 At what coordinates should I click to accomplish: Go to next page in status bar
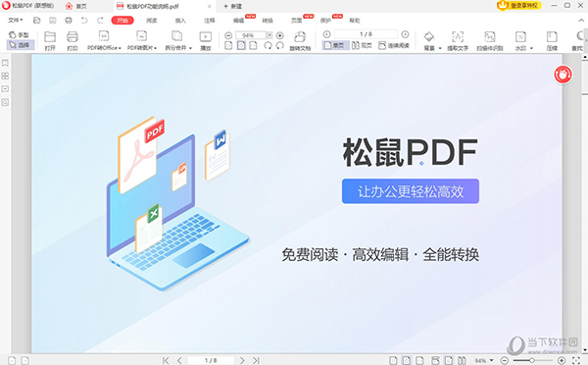point(242,360)
